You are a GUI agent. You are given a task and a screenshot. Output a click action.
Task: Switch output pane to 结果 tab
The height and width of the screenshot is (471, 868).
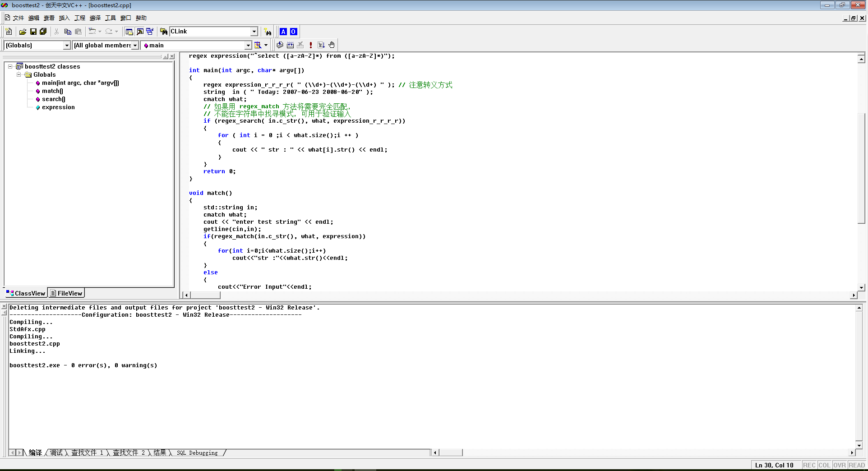tap(160, 453)
